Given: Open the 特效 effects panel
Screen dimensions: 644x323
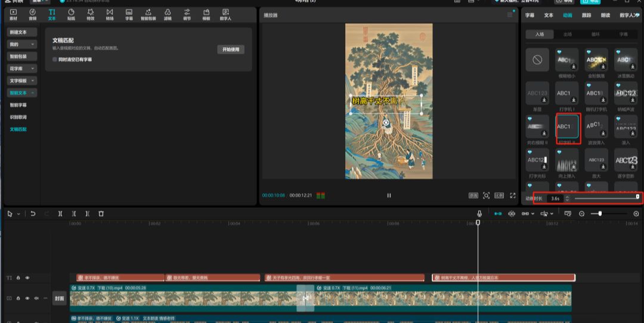Looking at the screenshot, I should click(x=91, y=14).
